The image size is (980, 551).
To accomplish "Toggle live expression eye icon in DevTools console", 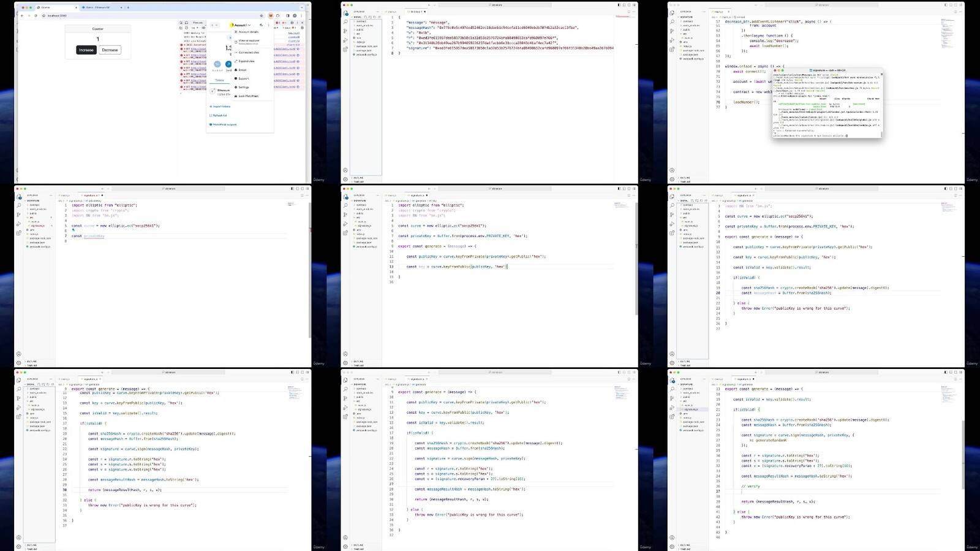I will point(203,28).
